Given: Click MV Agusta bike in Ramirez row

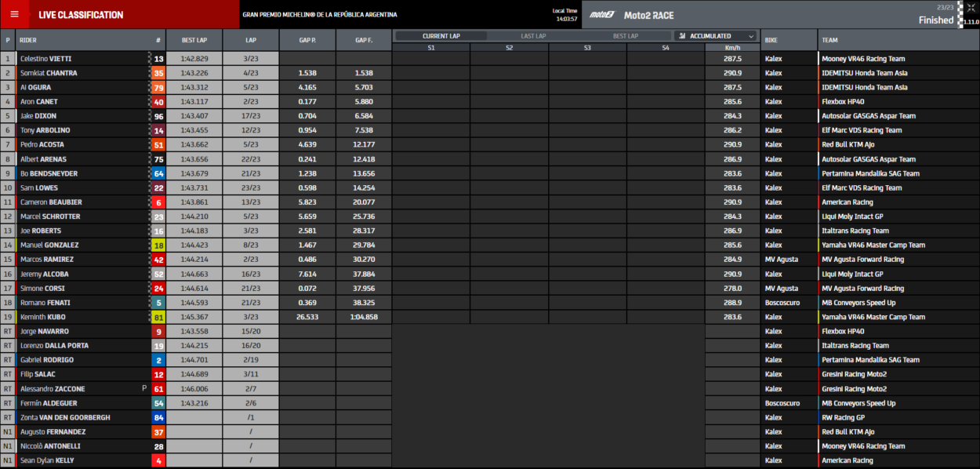Looking at the screenshot, I should click(x=782, y=260).
